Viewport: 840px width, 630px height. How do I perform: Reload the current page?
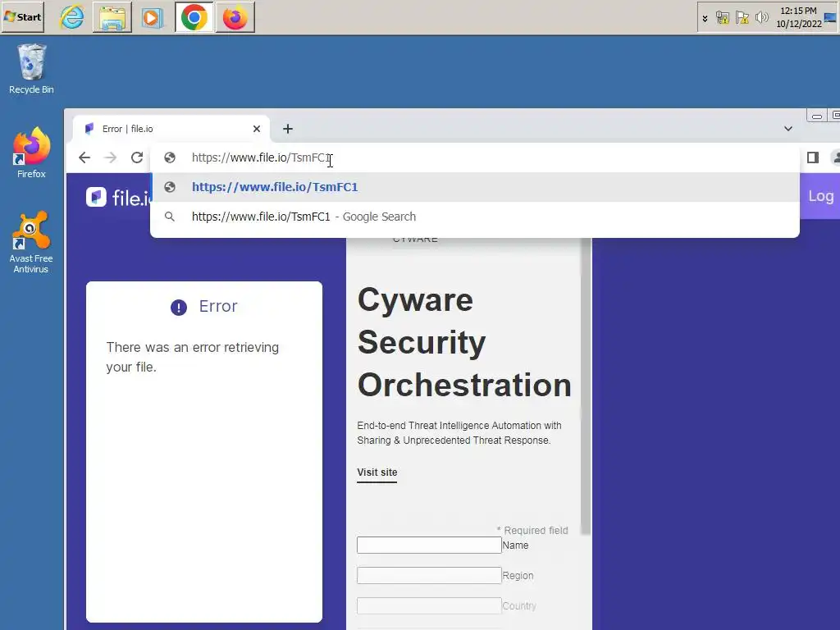[137, 157]
